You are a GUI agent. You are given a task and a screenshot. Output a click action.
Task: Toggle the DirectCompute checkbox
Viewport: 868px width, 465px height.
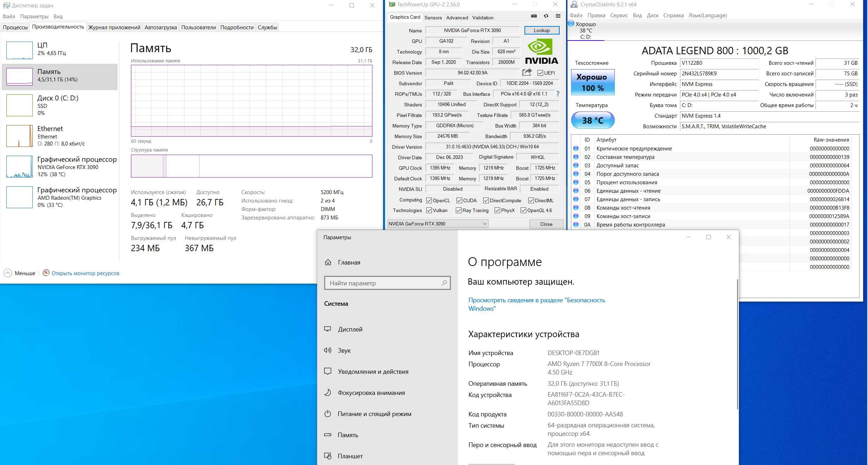[x=486, y=200]
